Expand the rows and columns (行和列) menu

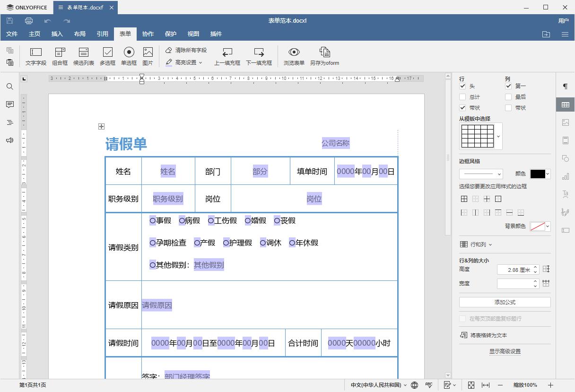point(476,244)
